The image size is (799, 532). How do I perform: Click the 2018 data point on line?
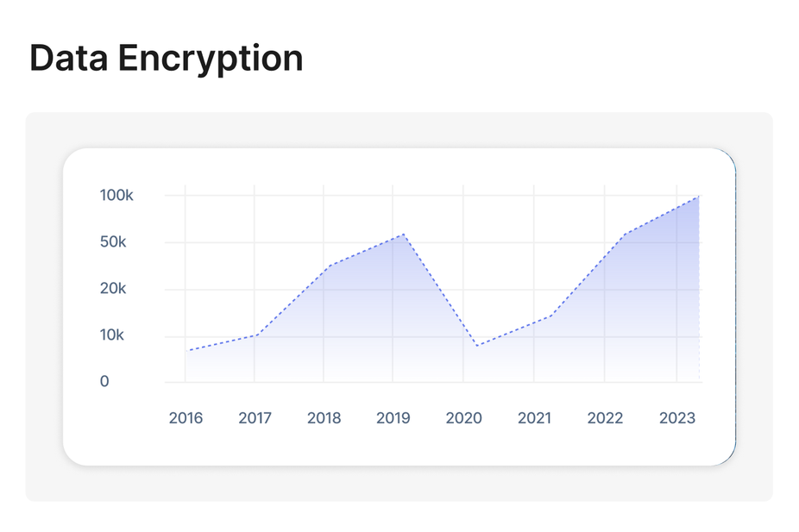330,266
